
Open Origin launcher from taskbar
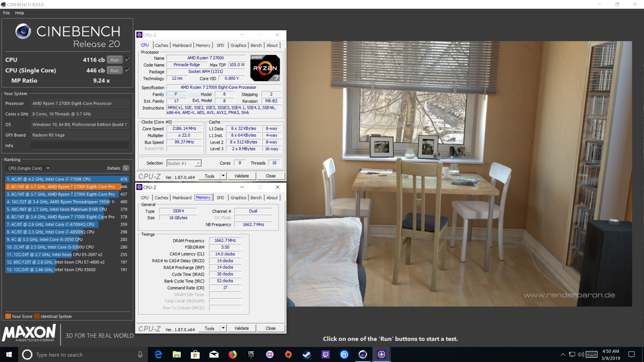point(288,354)
